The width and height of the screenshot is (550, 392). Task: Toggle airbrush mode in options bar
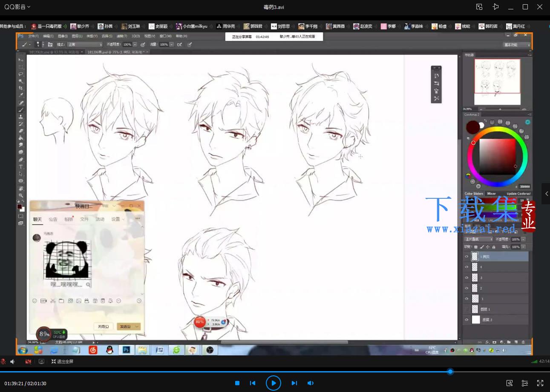click(x=180, y=44)
